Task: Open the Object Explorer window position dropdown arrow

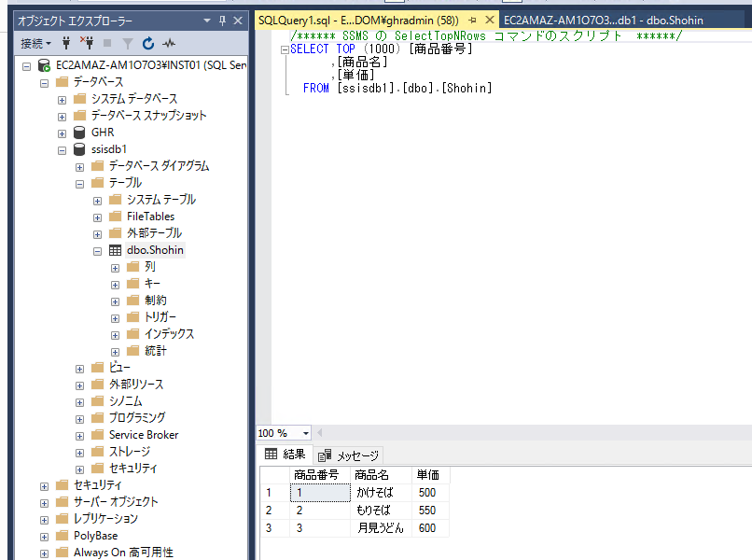Action: tap(207, 21)
